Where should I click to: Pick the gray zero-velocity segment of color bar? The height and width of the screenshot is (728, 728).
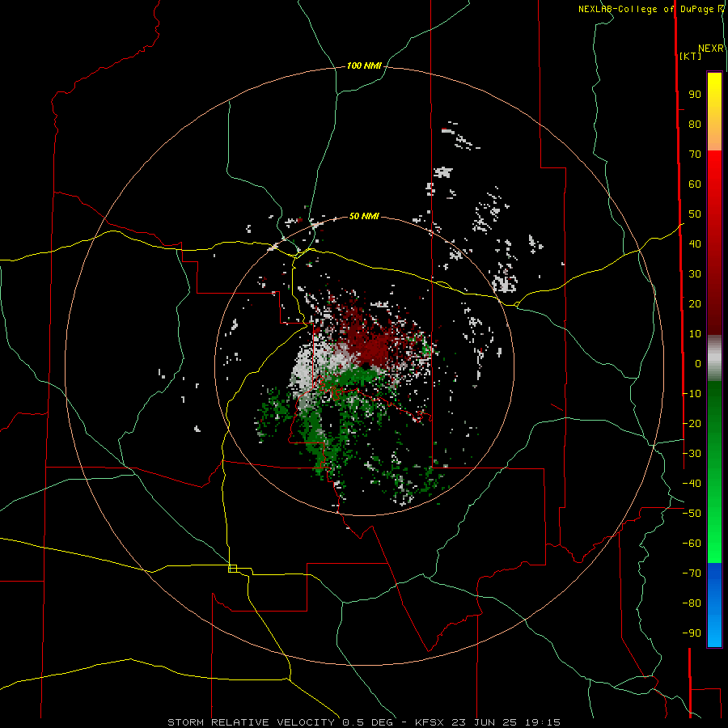714,358
